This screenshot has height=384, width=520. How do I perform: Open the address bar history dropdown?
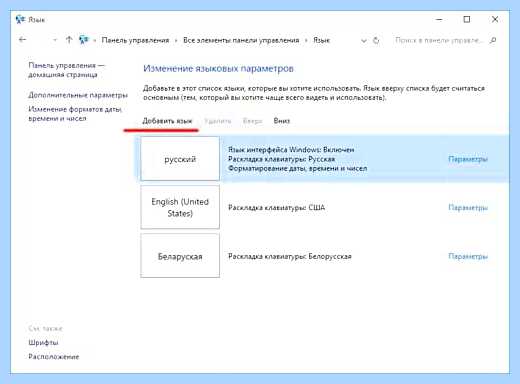coord(364,41)
